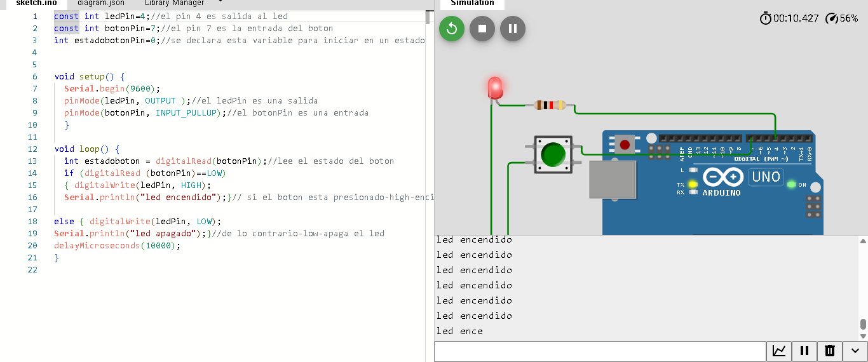This screenshot has width=868, height=362.
Task: Click the Arduino's USB connector
Action: coord(613,180)
